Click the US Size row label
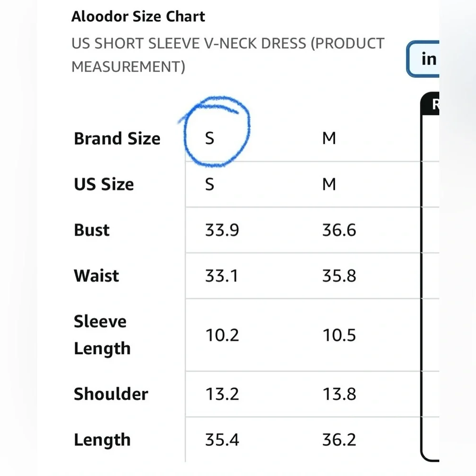The height and width of the screenshot is (476, 476). coord(104,184)
